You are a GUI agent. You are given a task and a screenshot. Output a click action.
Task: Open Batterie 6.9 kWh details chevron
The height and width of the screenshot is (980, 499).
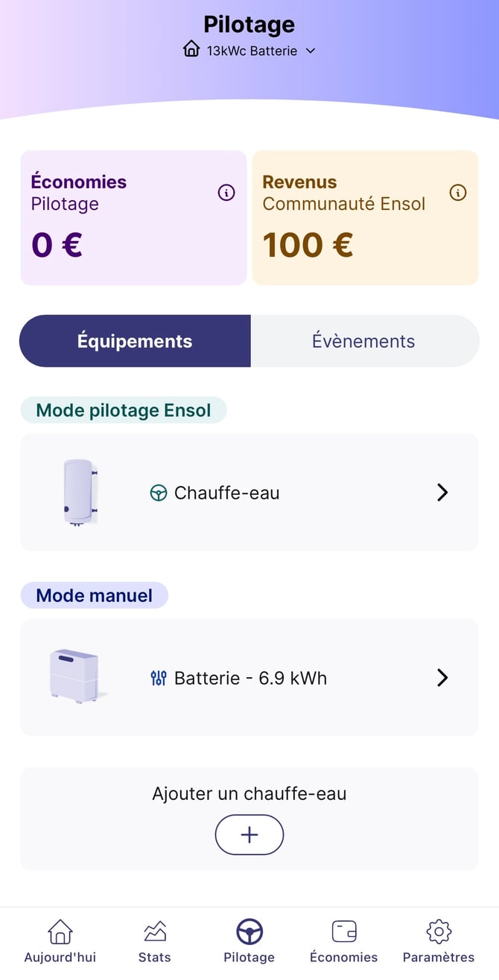(442, 678)
